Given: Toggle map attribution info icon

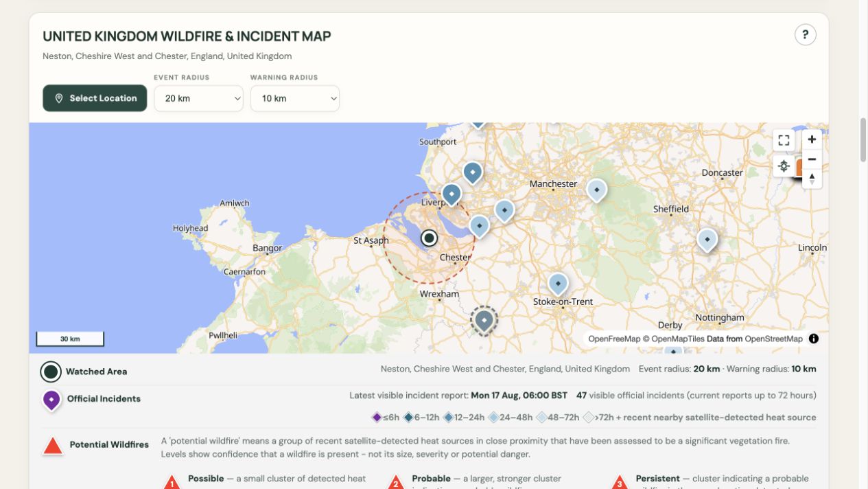Looking at the screenshot, I should pos(813,339).
